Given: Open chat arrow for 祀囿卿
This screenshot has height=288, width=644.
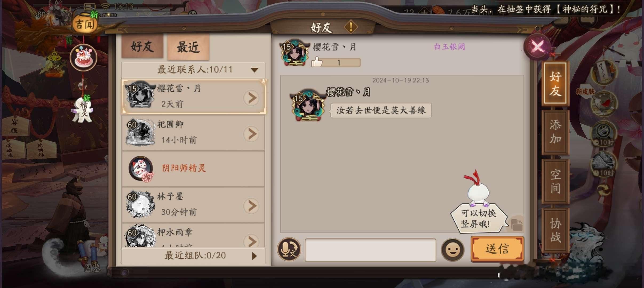Looking at the screenshot, I should 251,134.
